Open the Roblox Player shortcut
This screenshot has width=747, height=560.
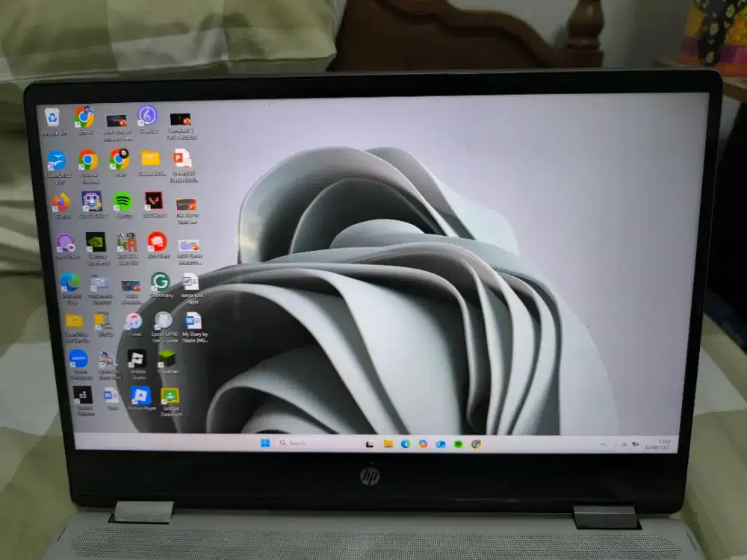pyautogui.click(x=140, y=394)
